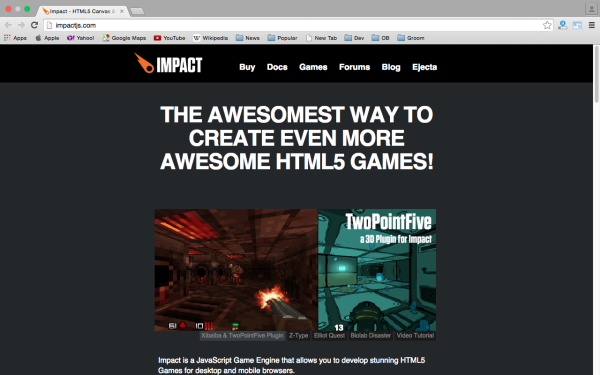The height and width of the screenshot is (375, 600).
Task: Expand the OB bookmarks folder
Action: pos(381,38)
